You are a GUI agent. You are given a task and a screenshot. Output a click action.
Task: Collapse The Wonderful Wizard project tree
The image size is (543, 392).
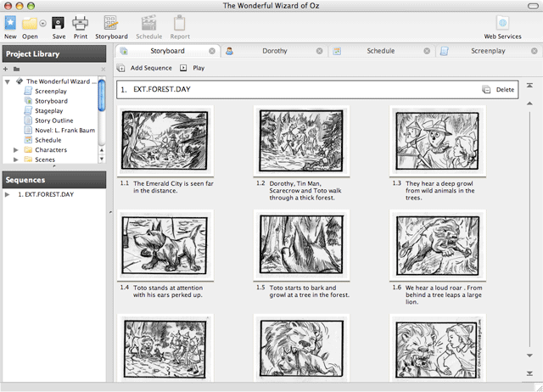pyautogui.click(x=8, y=81)
